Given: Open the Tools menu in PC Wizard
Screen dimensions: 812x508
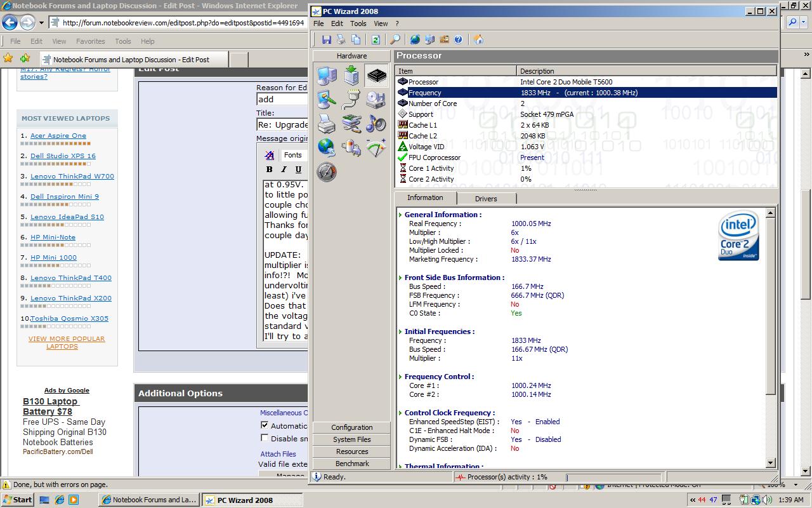Looking at the screenshot, I should click(x=358, y=23).
